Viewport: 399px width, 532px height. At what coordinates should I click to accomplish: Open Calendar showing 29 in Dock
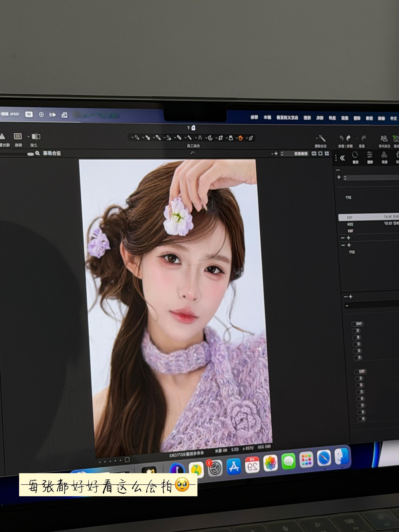tap(252, 464)
